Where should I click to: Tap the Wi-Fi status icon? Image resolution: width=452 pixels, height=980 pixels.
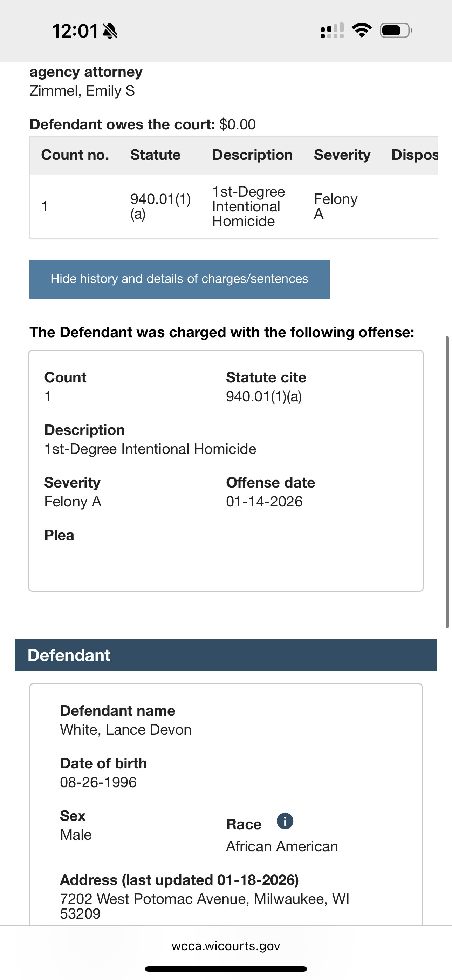click(362, 30)
